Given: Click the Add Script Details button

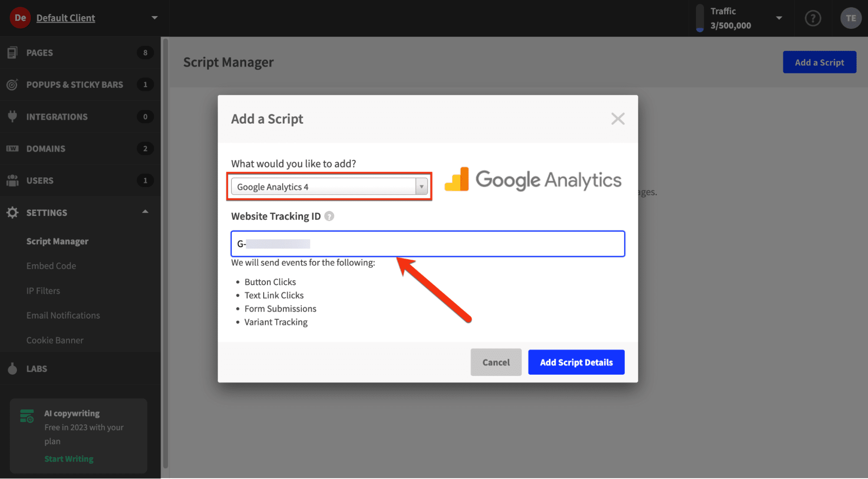Looking at the screenshot, I should coord(576,362).
